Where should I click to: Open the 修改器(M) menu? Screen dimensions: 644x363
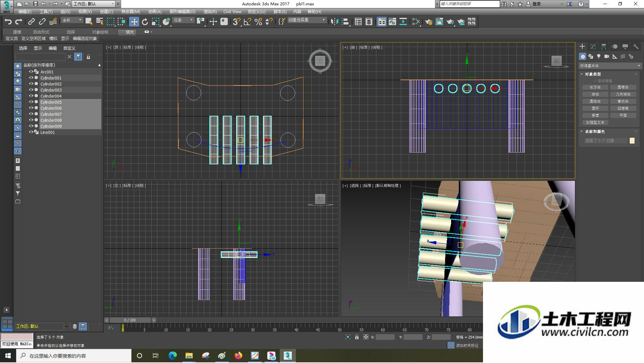130,11
